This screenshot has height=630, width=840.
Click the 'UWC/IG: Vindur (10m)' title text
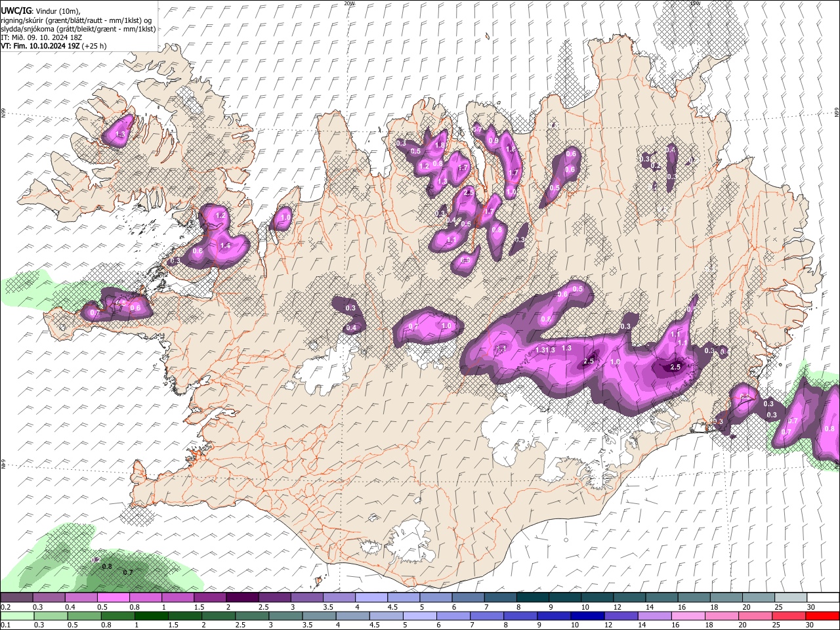(x=40, y=10)
